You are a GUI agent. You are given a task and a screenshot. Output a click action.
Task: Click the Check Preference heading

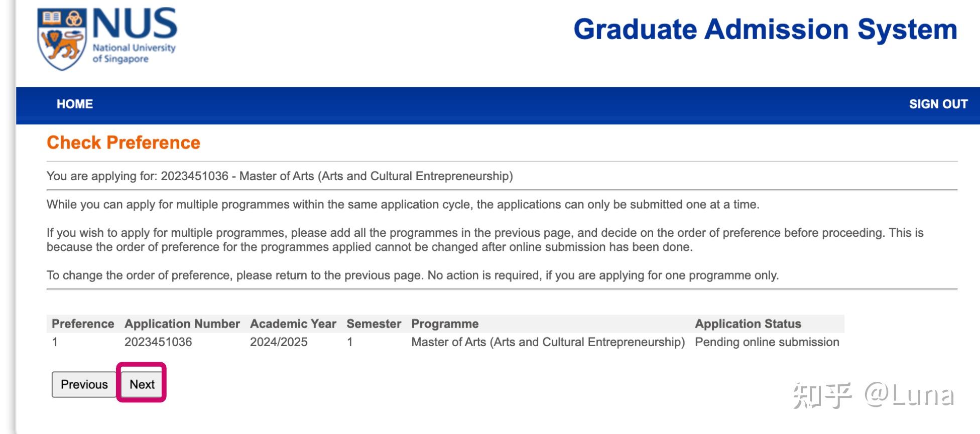pos(124,142)
